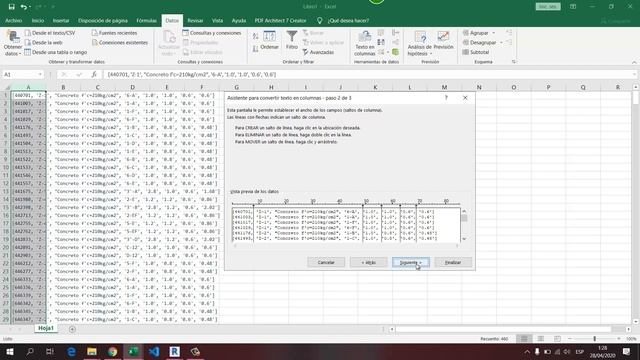
Task: Open Disposición de página tab
Action: pyautogui.click(x=103, y=20)
